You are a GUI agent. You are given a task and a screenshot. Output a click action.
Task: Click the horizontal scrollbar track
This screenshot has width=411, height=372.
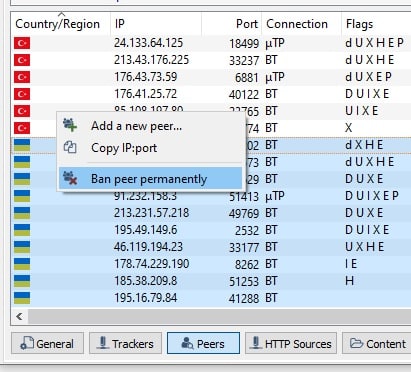point(219,316)
